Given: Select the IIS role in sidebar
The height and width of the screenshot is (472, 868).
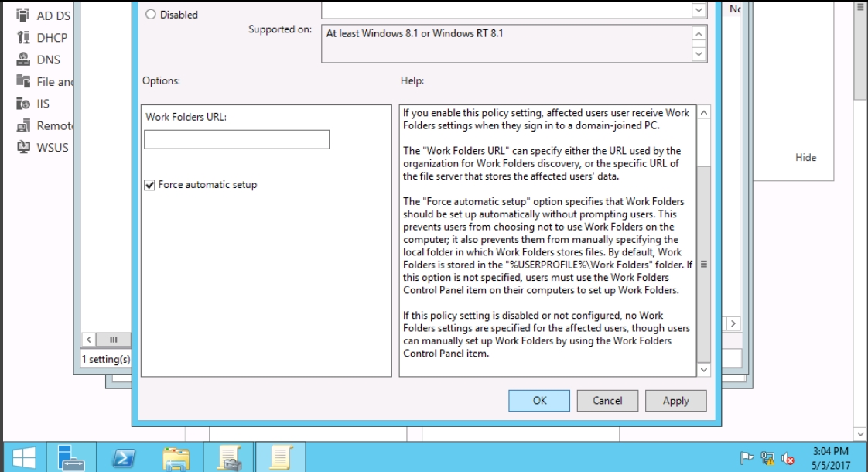Looking at the screenshot, I should tap(43, 103).
